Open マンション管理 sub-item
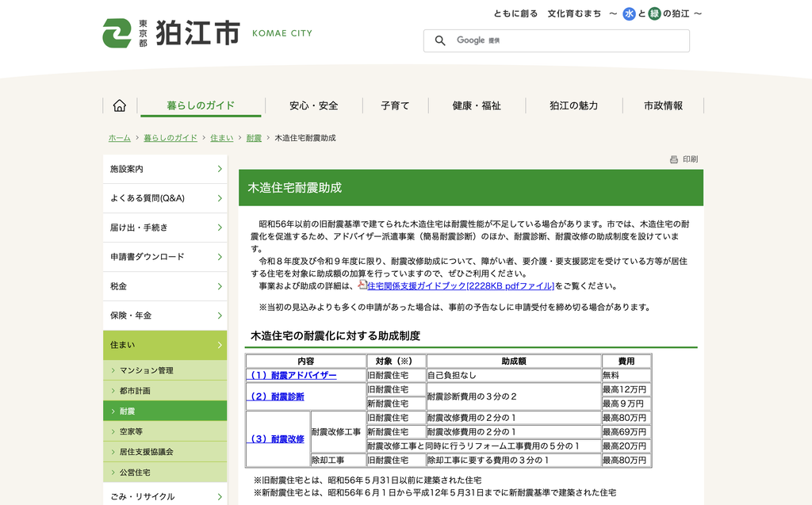This screenshot has width=812, height=505. 165,370
